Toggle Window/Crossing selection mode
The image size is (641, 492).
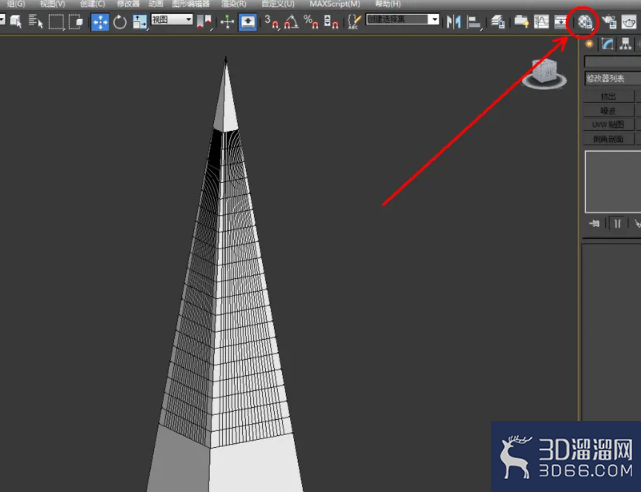(x=76, y=22)
